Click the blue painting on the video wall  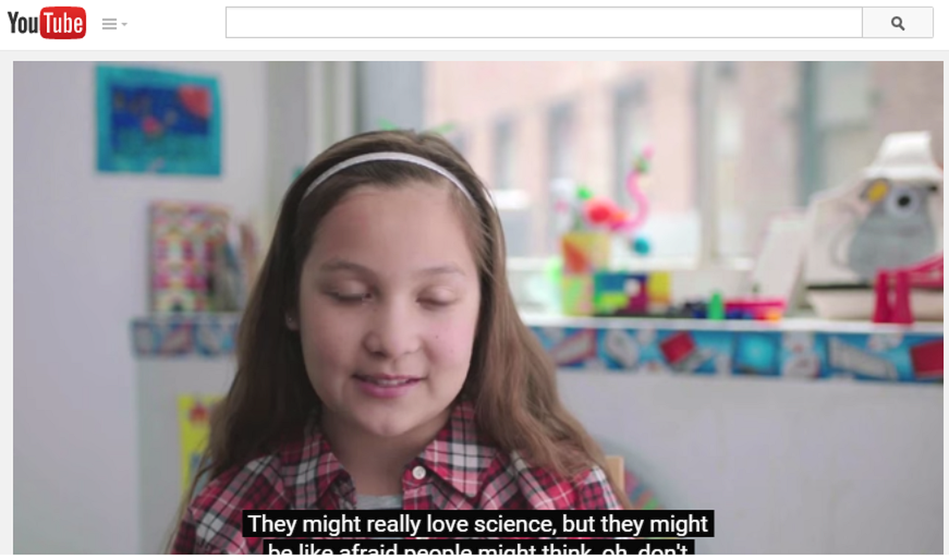click(x=159, y=120)
